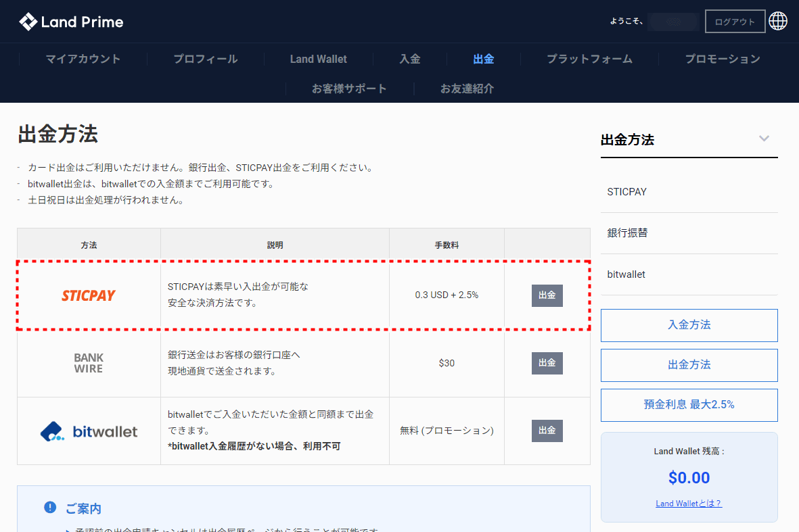
Task: Click 出金 button for Bank Wire row
Action: pyautogui.click(x=547, y=363)
